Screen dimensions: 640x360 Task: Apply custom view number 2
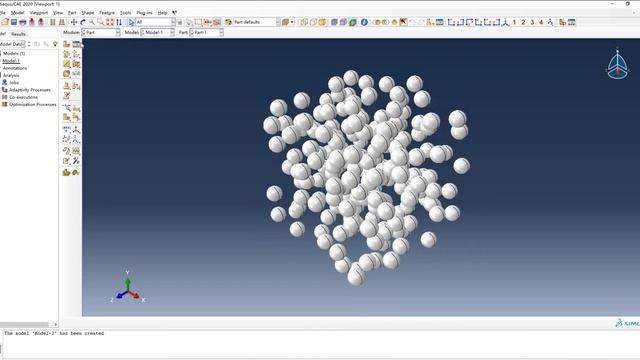tap(523, 22)
